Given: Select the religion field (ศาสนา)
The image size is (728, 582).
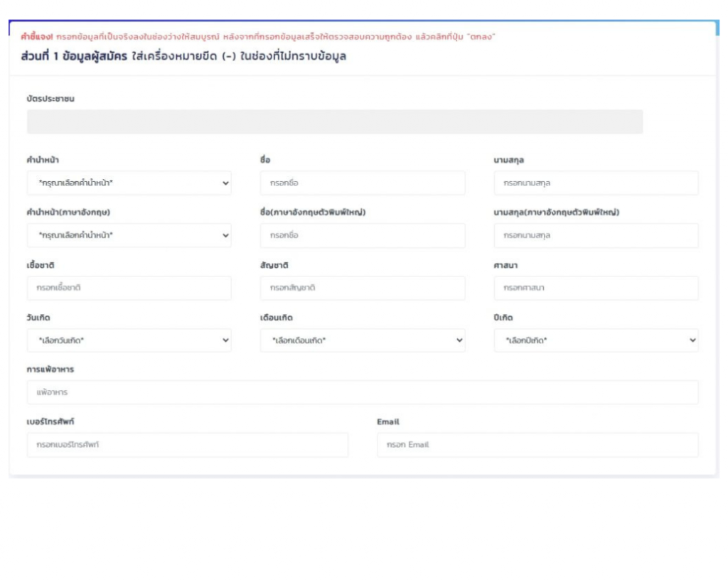Looking at the screenshot, I should click(596, 288).
